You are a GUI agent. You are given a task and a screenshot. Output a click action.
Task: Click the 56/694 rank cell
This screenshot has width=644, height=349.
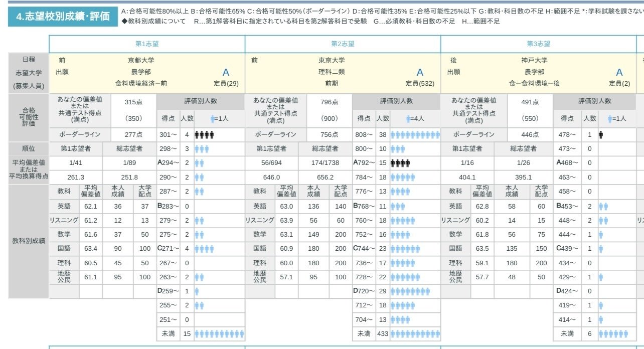point(271,163)
